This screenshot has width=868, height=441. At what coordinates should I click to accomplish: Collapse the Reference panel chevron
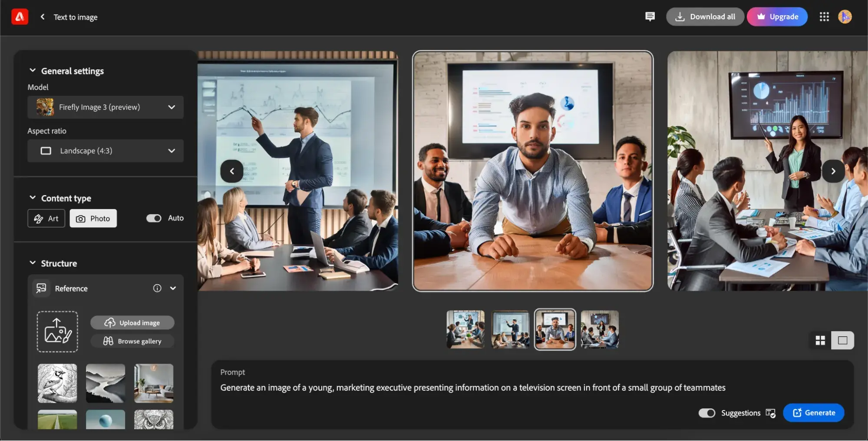click(x=173, y=288)
